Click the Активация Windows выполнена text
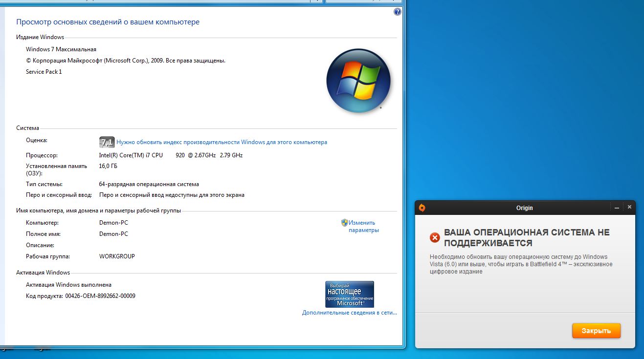The image size is (644, 359). 68,285
